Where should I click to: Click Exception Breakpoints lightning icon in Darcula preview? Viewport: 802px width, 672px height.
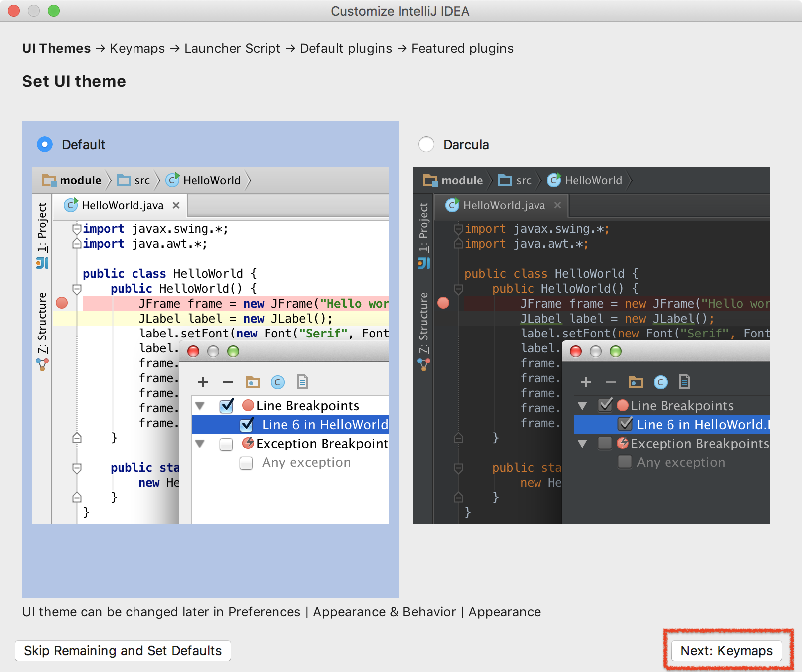(623, 443)
